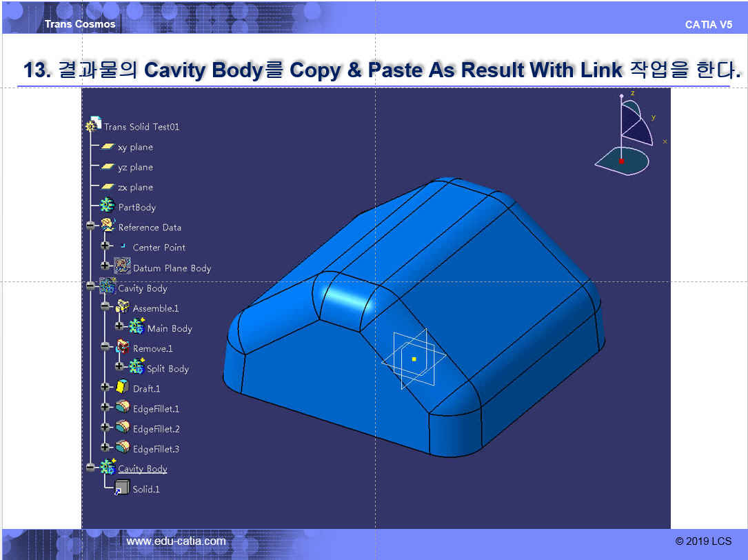Click the Assemble.1 boolean icon

coord(122,306)
